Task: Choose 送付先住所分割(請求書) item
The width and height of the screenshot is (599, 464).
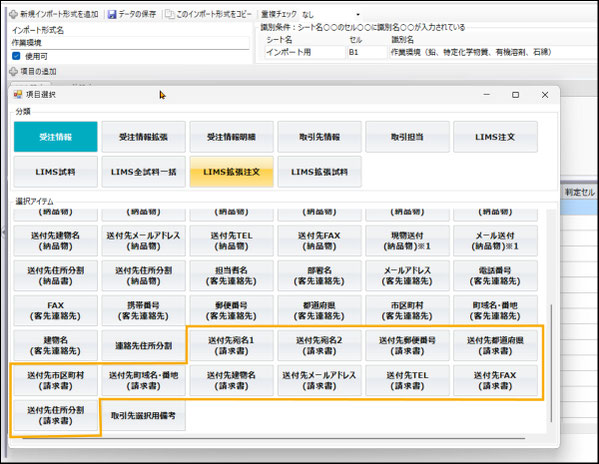Action: (56, 415)
